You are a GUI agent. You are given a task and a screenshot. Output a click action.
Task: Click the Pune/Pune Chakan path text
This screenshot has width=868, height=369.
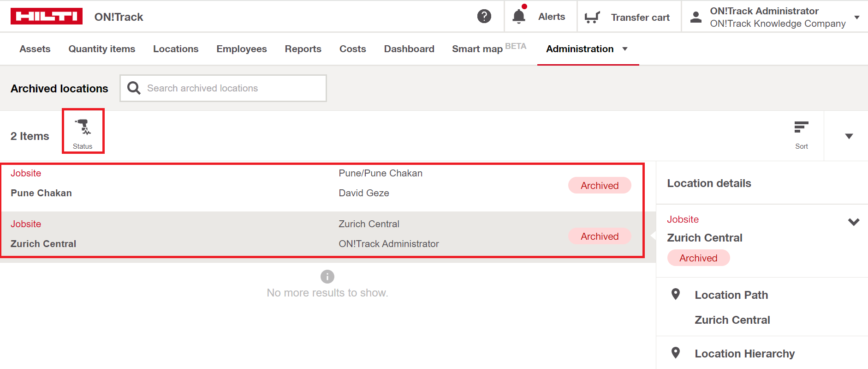(380, 173)
